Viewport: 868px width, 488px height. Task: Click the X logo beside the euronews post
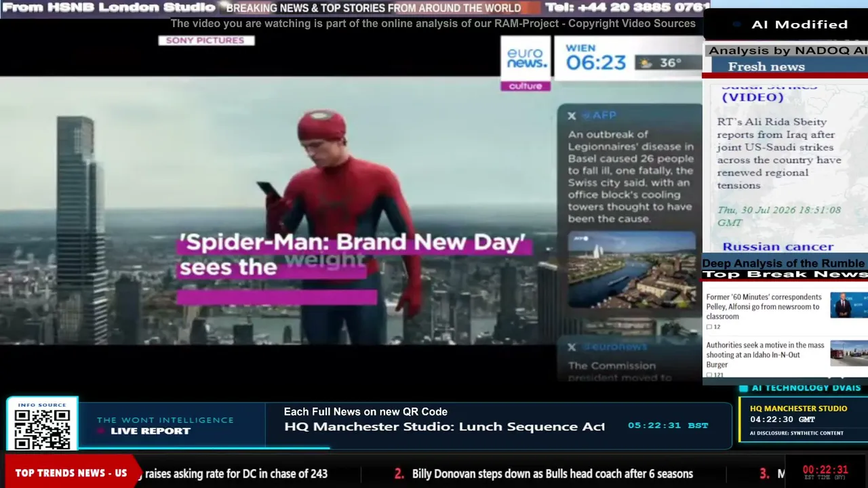[572, 347]
